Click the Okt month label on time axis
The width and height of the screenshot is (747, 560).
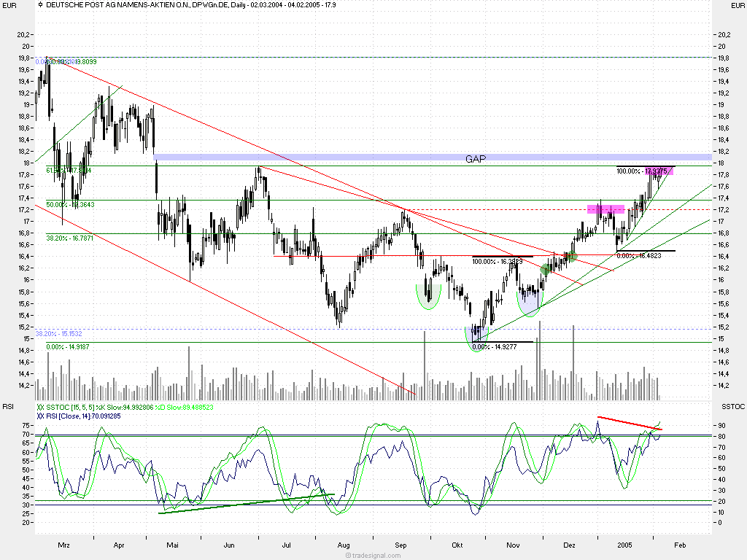(x=458, y=545)
